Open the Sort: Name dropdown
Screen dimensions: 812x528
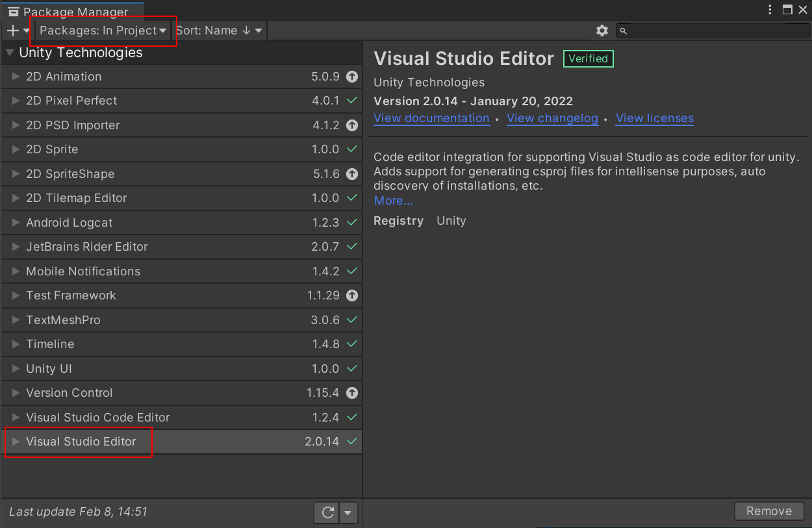click(x=219, y=31)
